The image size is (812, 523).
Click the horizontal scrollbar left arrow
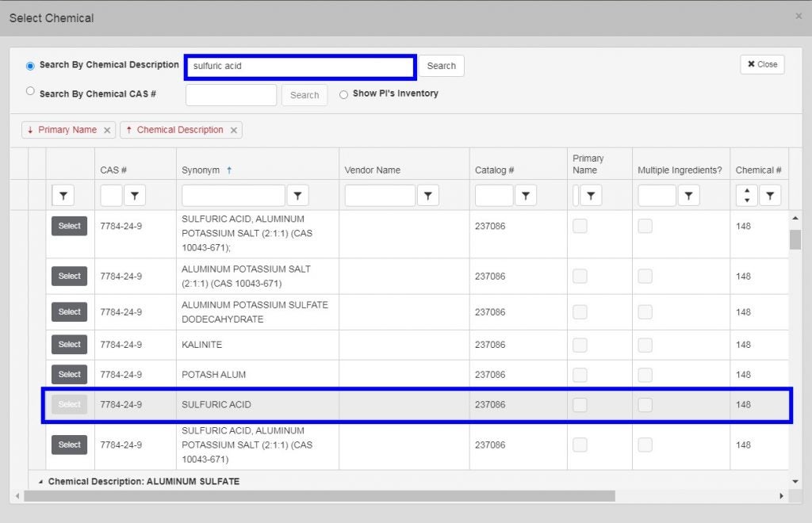[x=17, y=496]
